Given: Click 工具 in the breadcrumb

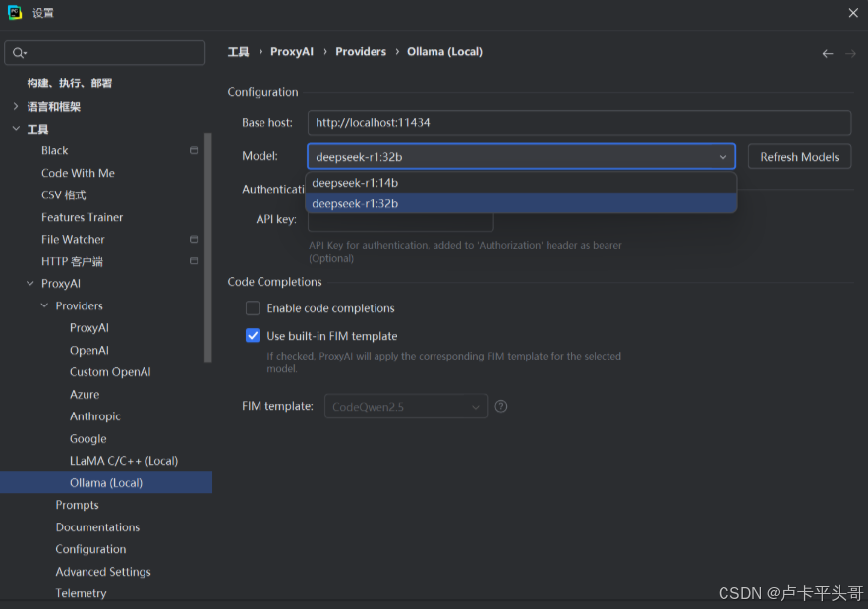Looking at the screenshot, I should [x=238, y=52].
